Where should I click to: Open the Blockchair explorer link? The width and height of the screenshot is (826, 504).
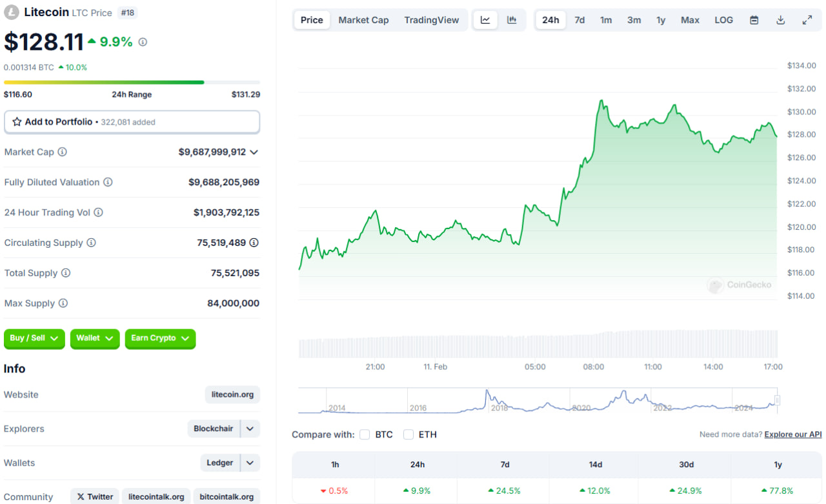pos(214,429)
